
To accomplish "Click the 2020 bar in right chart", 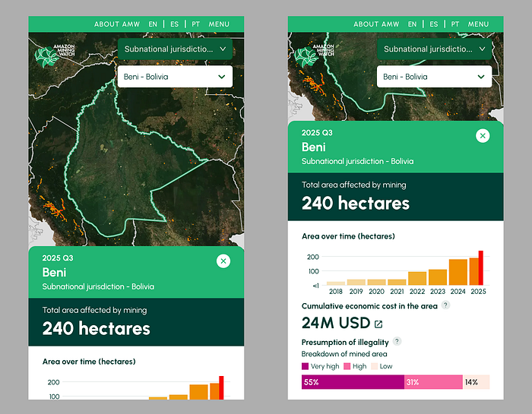I will (x=377, y=283).
